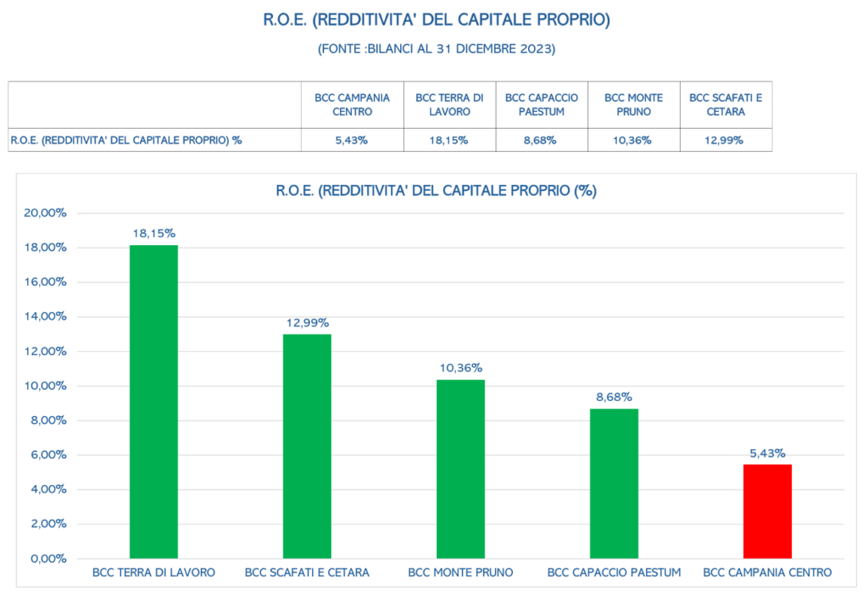
Task: Click the 18,15% table cell
Action: click(x=449, y=141)
